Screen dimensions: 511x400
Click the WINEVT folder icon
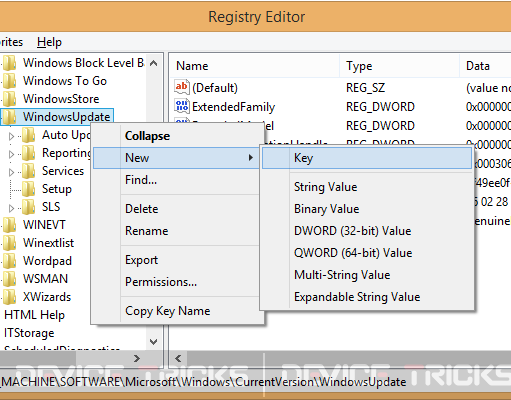point(9,225)
